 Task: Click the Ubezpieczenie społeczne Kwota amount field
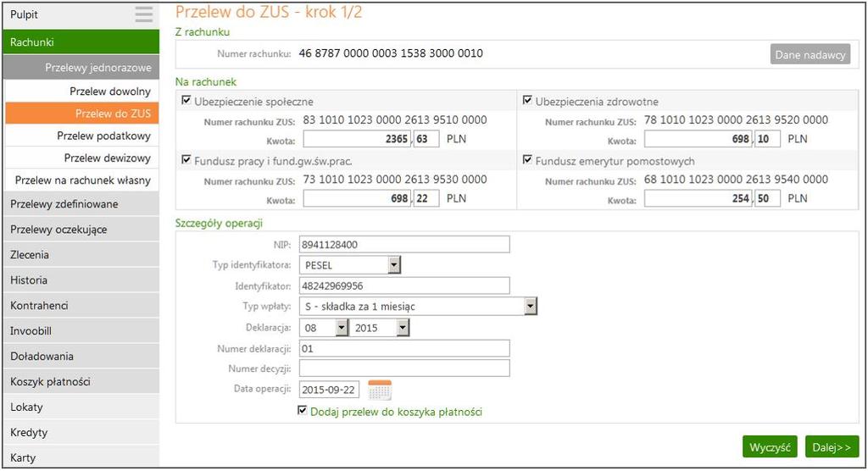[357, 139]
